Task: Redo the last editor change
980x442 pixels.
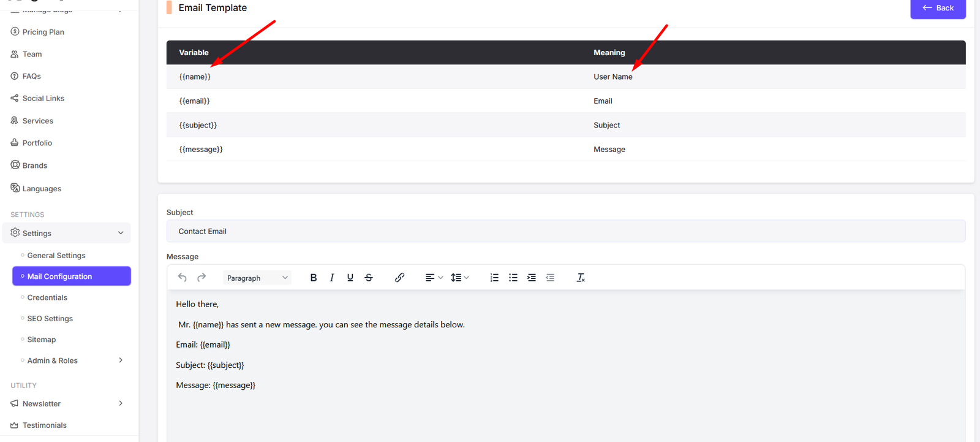Action: (202, 278)
